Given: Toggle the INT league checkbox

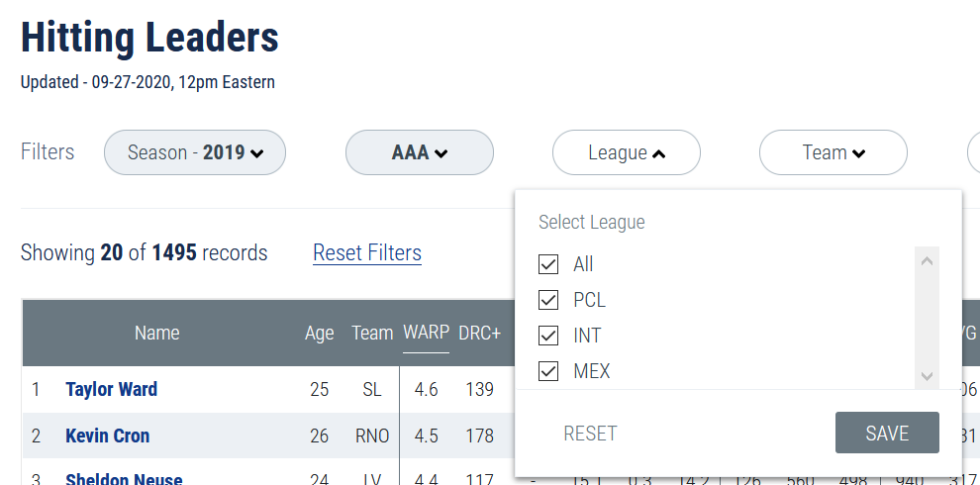Looking at the screenshot, I should [x=548, y=336].
